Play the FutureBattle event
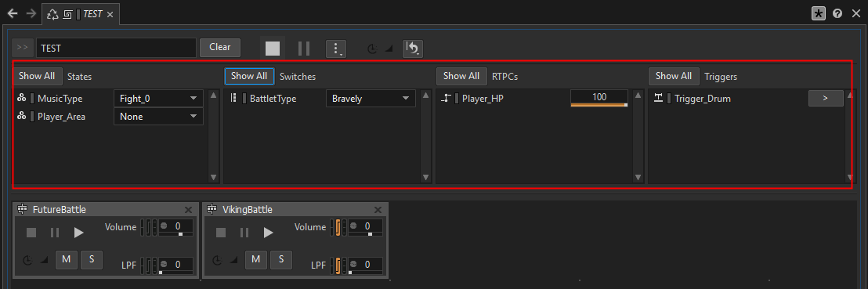Image resolution: width=868 pixels, height=289 pixels. (78, 233)
